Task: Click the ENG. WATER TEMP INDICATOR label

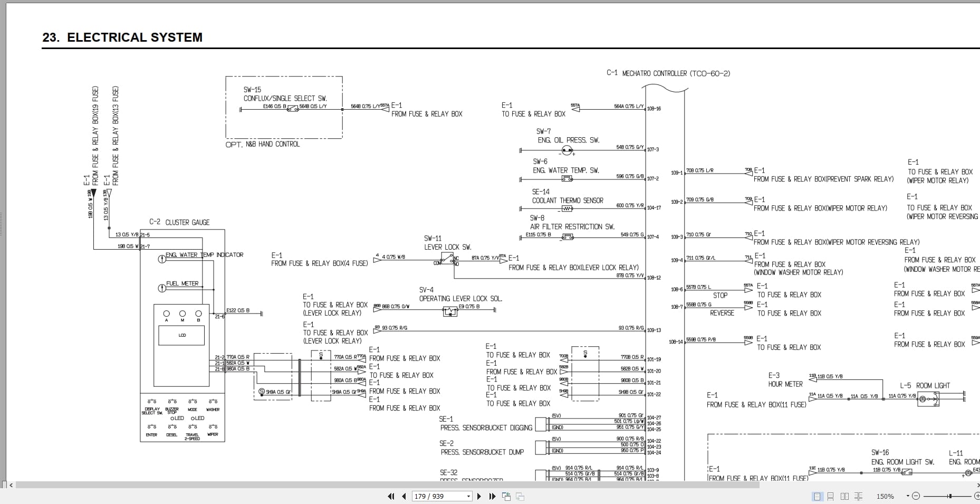Action: [205, 255]
